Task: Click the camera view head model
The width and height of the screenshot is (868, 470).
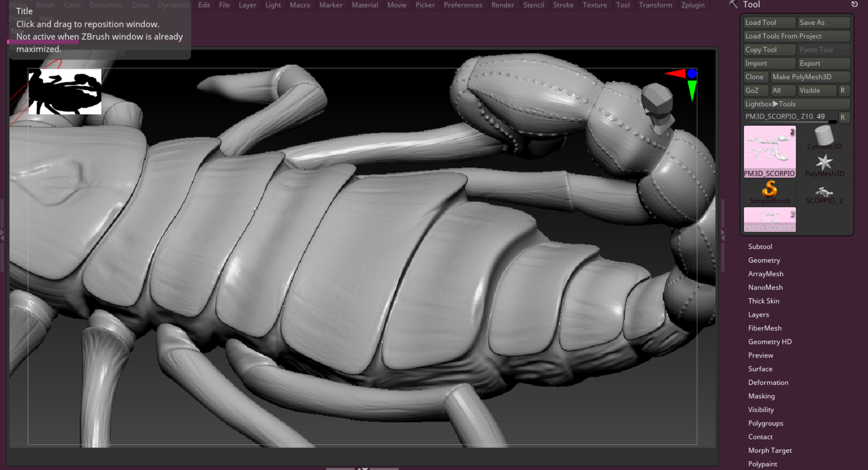Action: coord(659,108)
